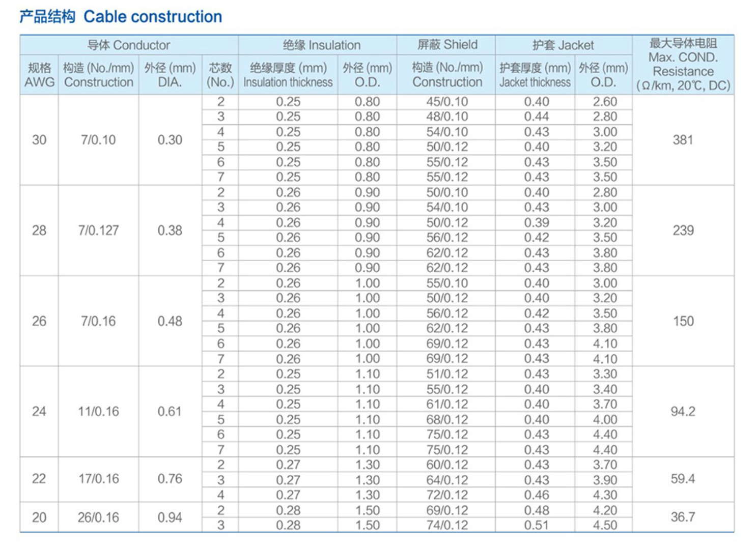Click the Jacket group header
Viewport: 756px width, 547px height.
pos(563,45)
